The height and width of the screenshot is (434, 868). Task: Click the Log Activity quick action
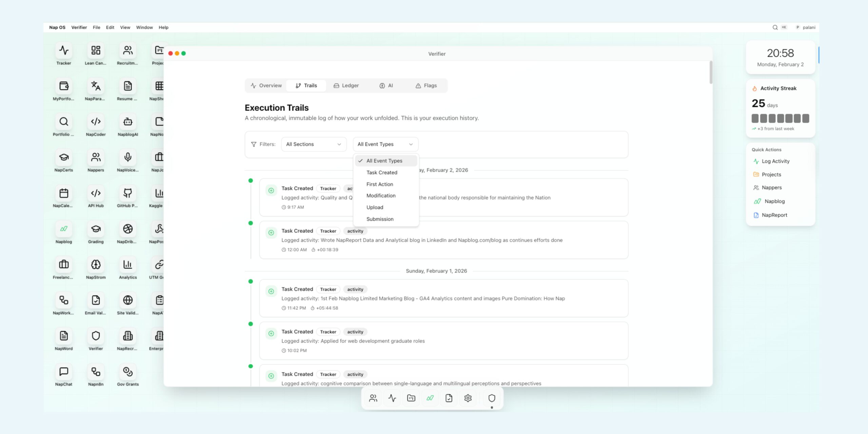tap(775, 161)
